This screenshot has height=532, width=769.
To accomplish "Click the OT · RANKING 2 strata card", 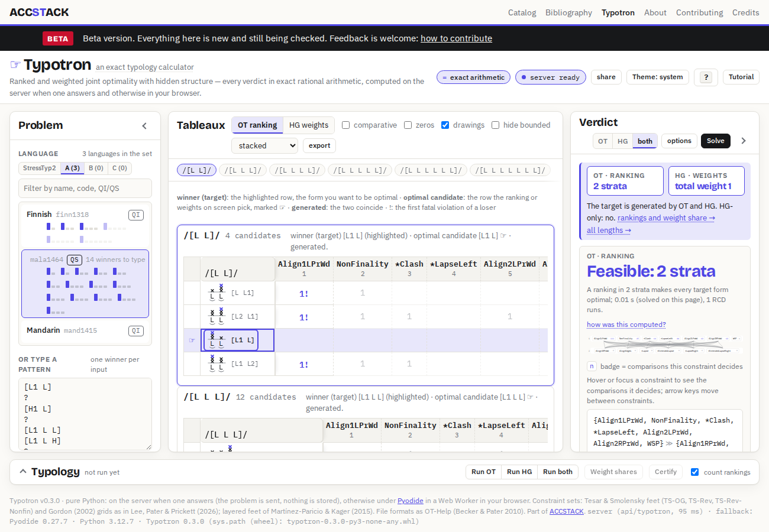I will [x=625, y=181].
